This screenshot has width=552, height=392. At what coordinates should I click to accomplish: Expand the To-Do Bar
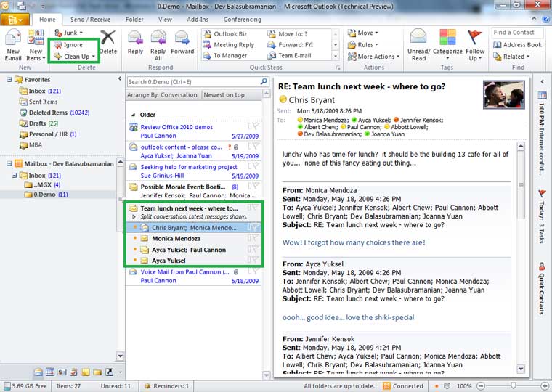coord(542,81)
